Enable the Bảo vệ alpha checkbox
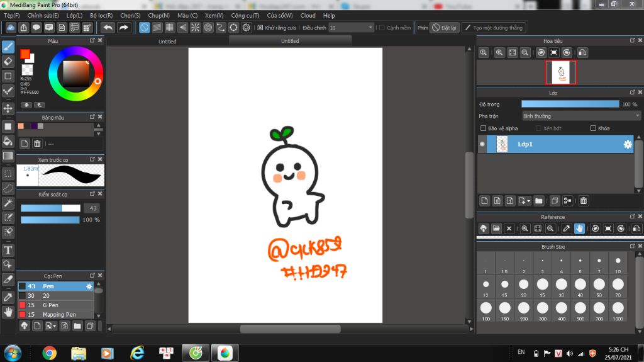Viewport: 644px width, 362px height. pyautogui.click(x=484, y=128)
